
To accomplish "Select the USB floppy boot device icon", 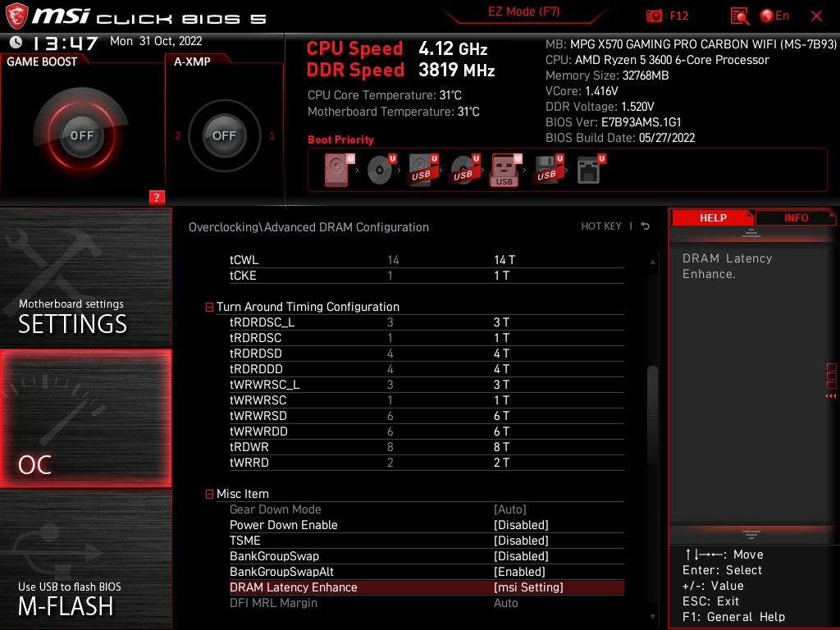I will point(547,170).
